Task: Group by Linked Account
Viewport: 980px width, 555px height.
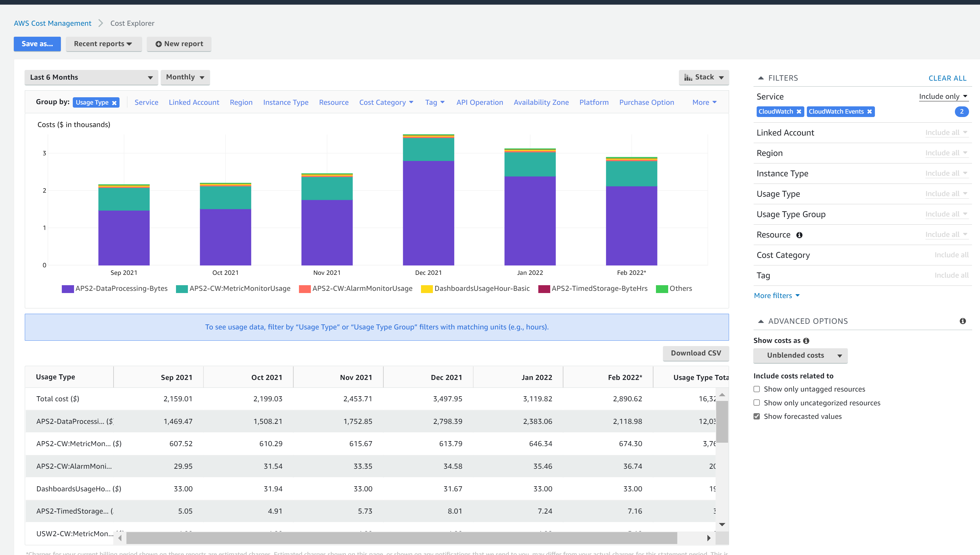Action: [x=194, y=103]
